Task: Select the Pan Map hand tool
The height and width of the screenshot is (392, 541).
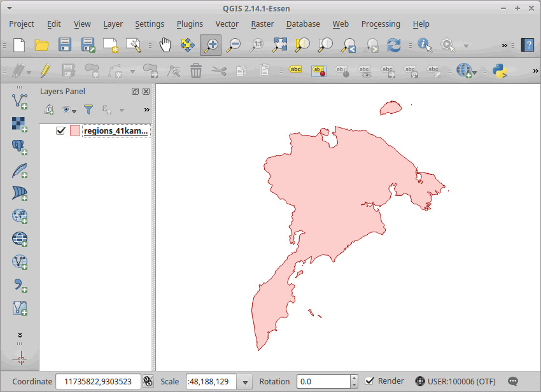Action: [165, 45]
